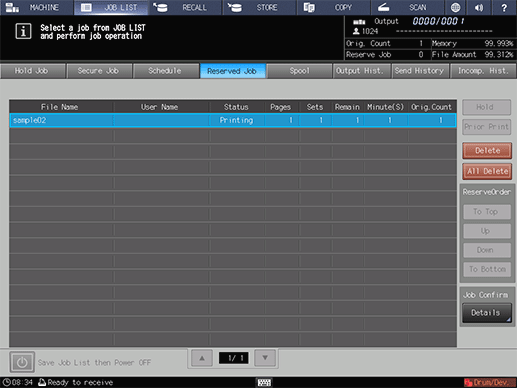Click the Prior Print button
The image size is (517, 388).
(486, 127)
